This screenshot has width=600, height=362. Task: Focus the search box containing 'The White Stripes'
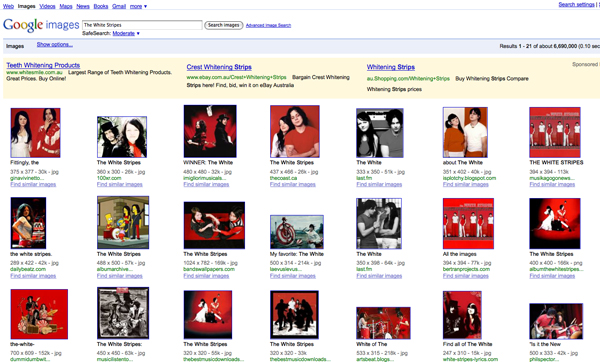pos(142,25)
